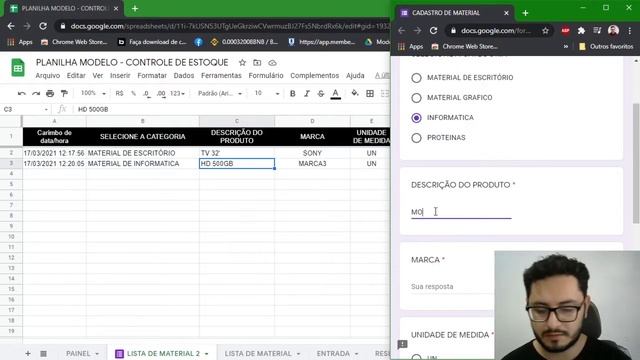Open the Inserir menu

pyautogui.click(x=120, y=76)
